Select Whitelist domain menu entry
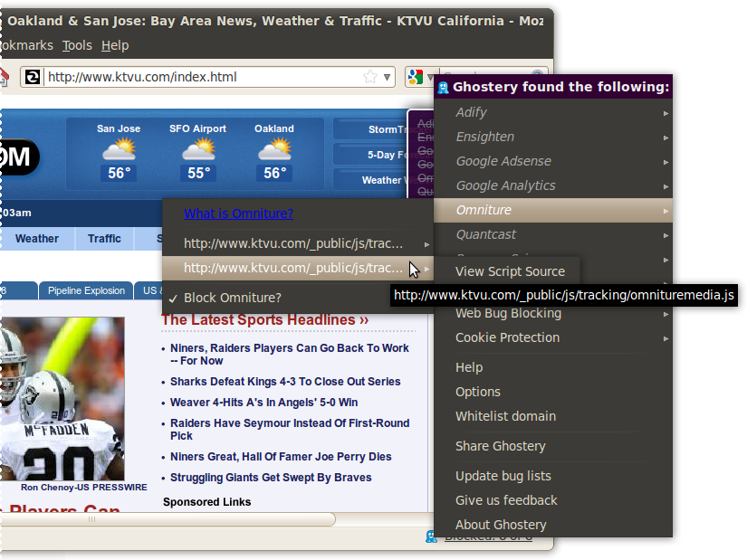 point(553,416)
